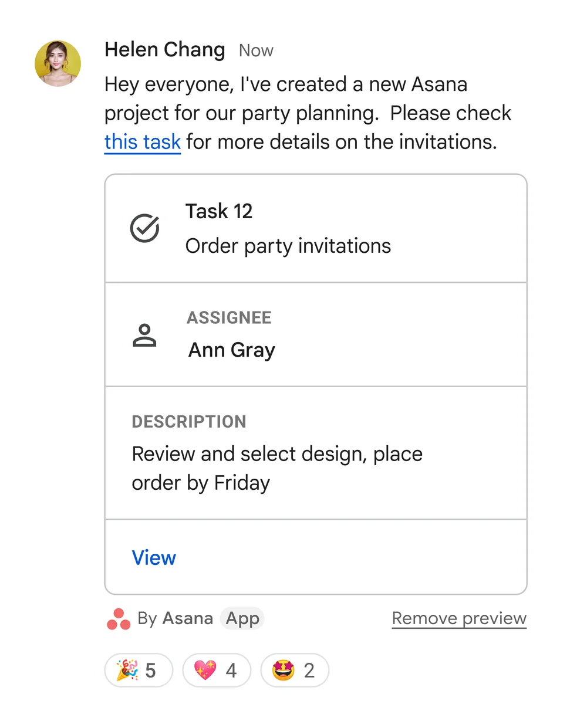587x728 pixels.
Task: Toggle the party popper reaction
Action: click(139, 670)
